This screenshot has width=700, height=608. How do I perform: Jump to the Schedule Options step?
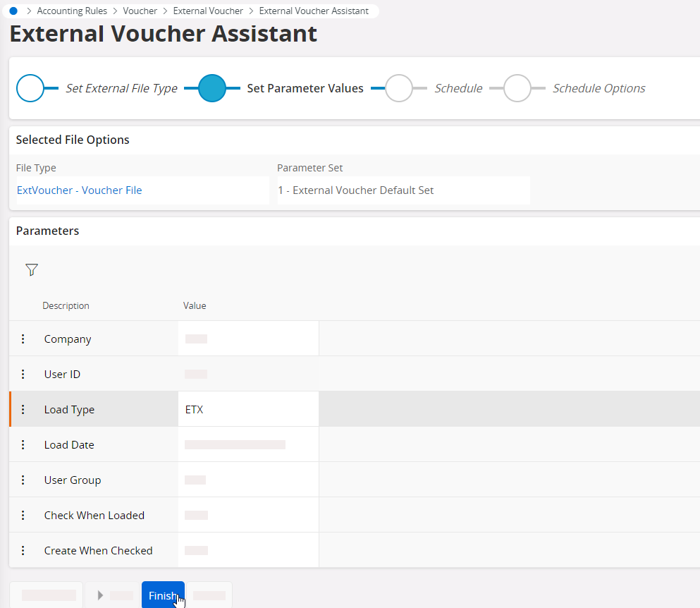[517, 89]
